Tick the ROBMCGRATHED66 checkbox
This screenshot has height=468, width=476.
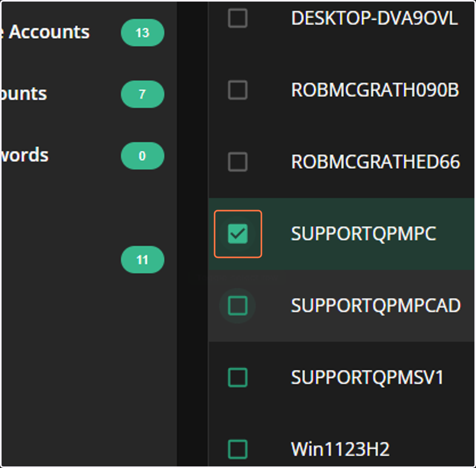[x=238, y=162]
